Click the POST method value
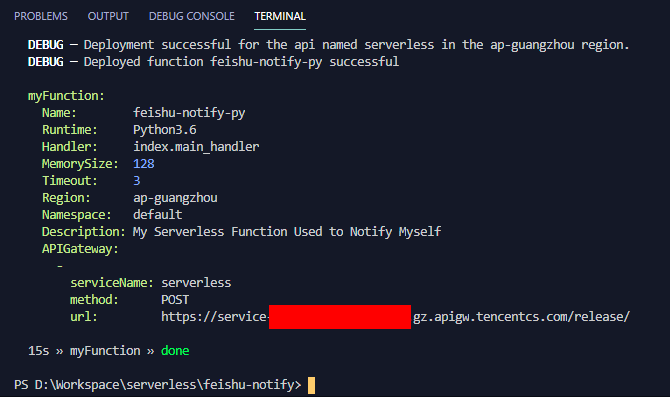The height and width of the screenshot is (397, 670). coord(175,300)
